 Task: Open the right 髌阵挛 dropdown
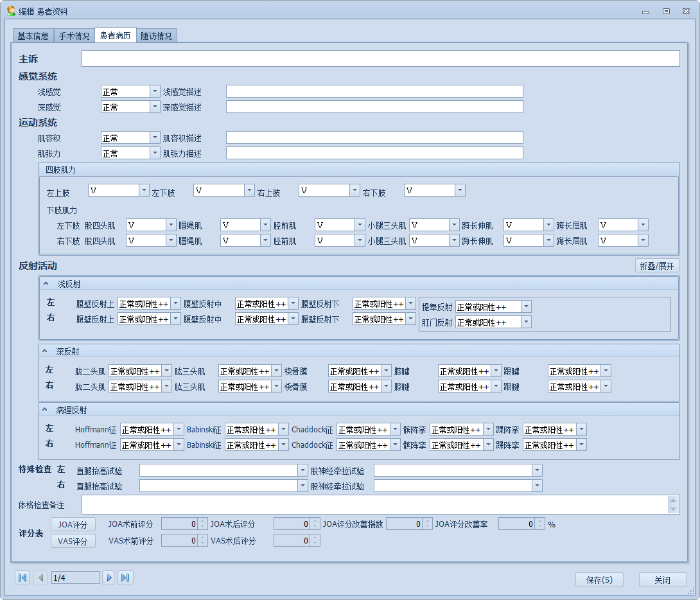(488, 445)
